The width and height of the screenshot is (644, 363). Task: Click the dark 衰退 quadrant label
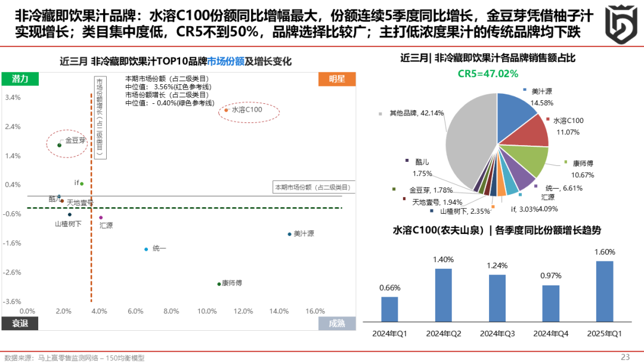[20, 323]
